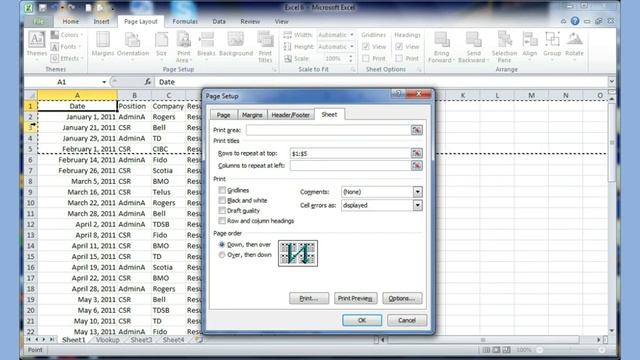This screenshot has height=360, width=640.
Task: Open the Cell errors as dropdown
Action: (417, 205)
